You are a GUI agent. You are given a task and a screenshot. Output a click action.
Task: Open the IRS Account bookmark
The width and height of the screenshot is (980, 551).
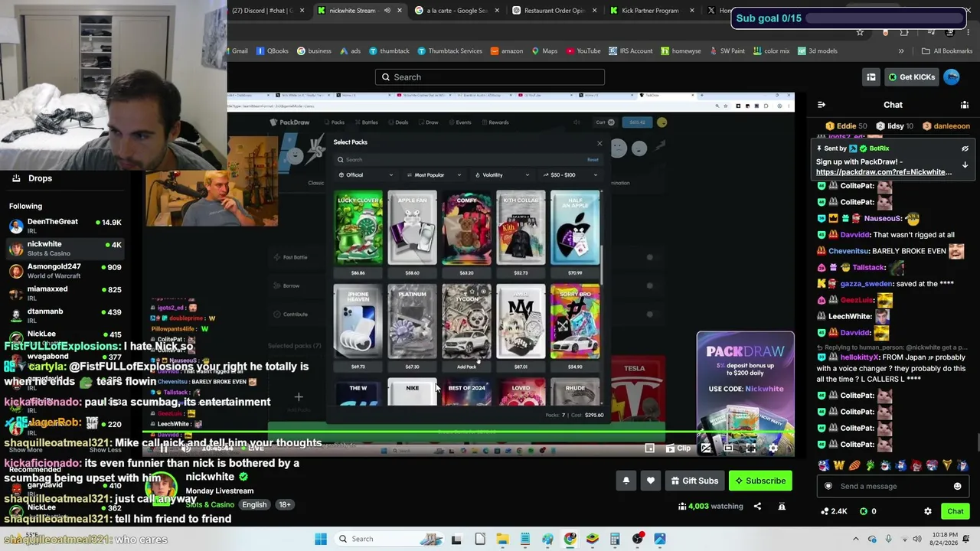click(x=631, y=51)
